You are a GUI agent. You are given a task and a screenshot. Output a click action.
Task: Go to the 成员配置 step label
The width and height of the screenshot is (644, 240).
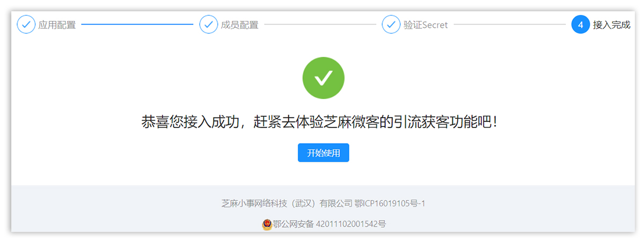pyautogui.click(x=239, y=25)
